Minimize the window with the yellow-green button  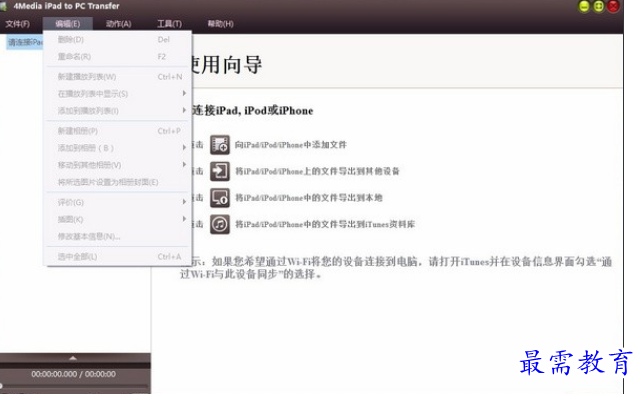click(x=584, y=6)
